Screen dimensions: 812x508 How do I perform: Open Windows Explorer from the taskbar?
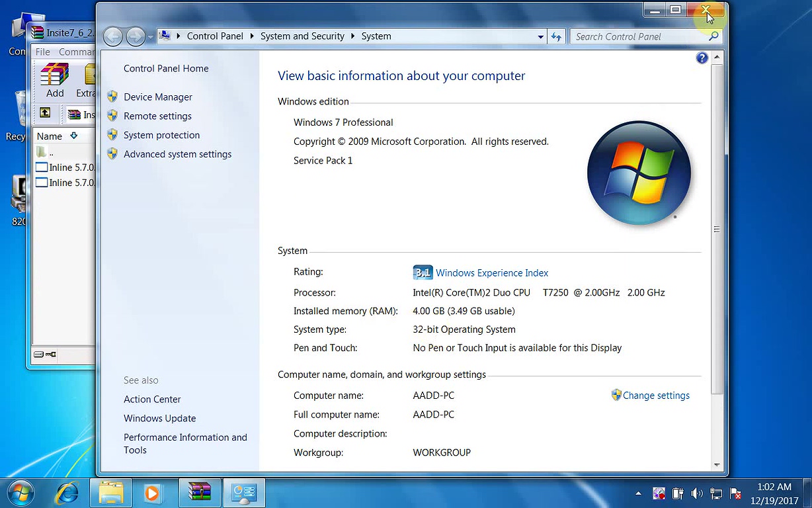[x=110, y=493]
